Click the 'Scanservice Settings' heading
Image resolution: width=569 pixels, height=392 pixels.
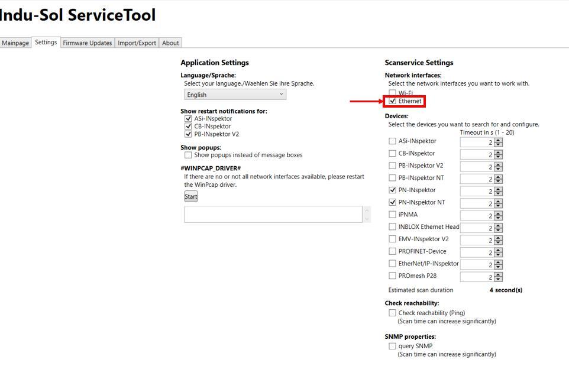pos(419,62)
